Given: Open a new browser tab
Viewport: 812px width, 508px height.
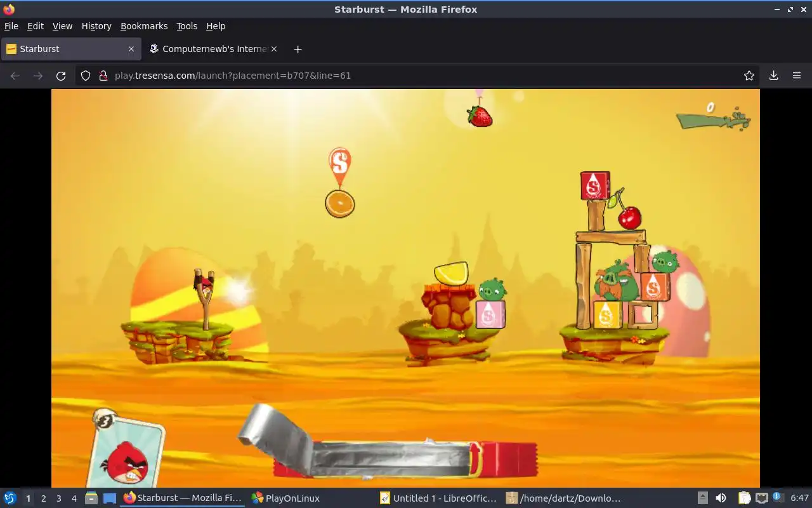Looking at the screenshot, I should (298, 49).
